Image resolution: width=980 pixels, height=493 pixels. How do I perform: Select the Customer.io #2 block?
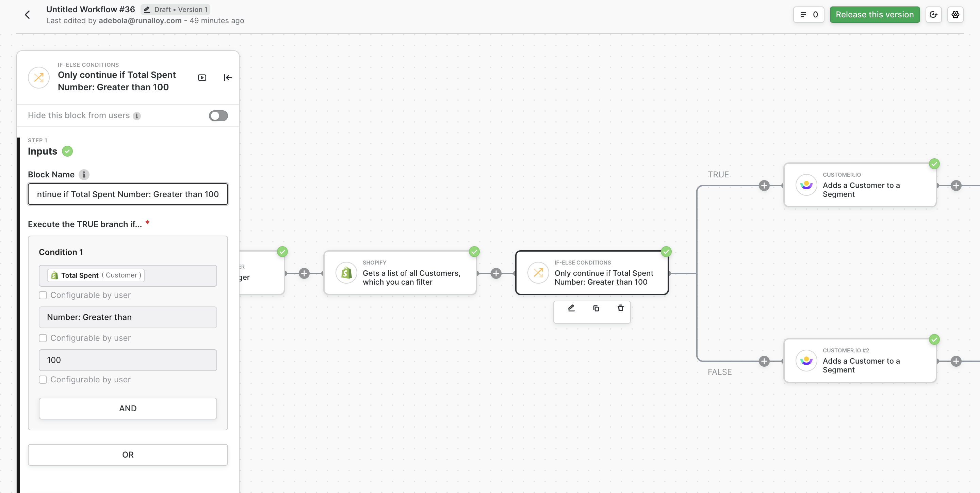pyautogui.click(x=860, y=361)
